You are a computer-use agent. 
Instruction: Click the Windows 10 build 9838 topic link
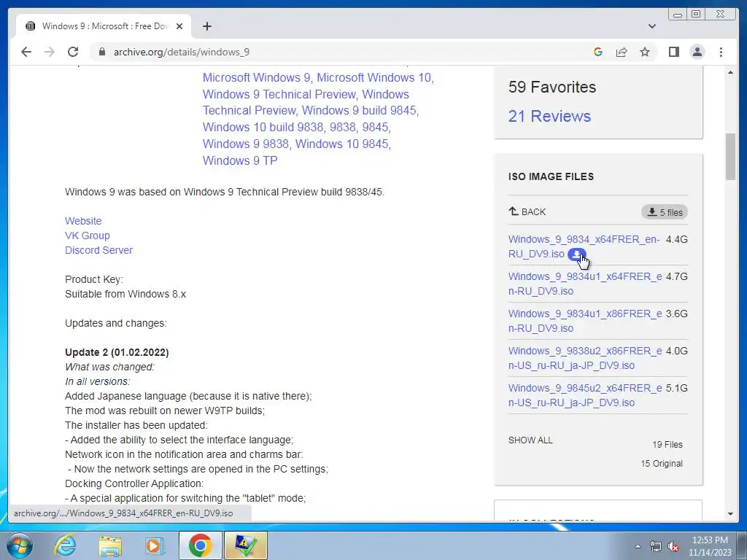pyautogui.click(x=263, y=127)
